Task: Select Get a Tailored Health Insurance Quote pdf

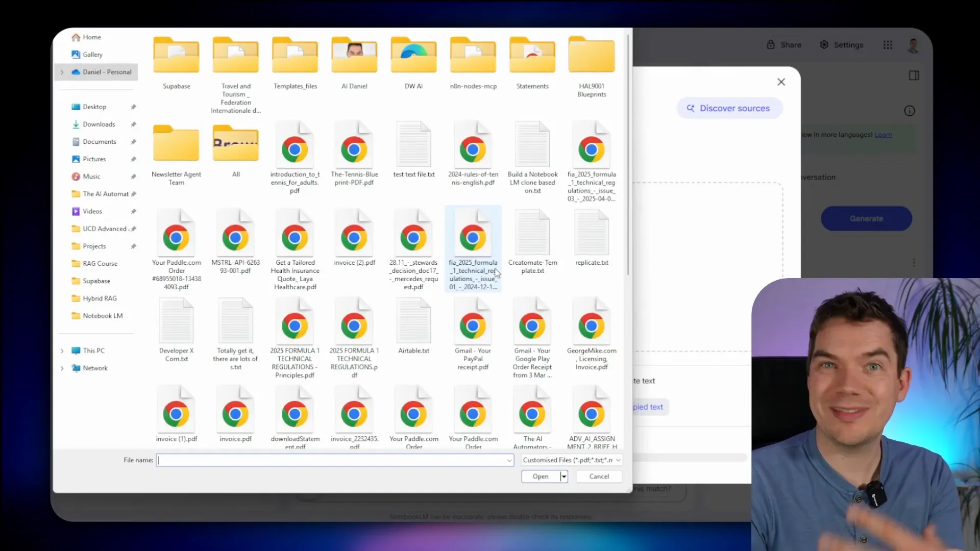Action: [x=295, y=251]
